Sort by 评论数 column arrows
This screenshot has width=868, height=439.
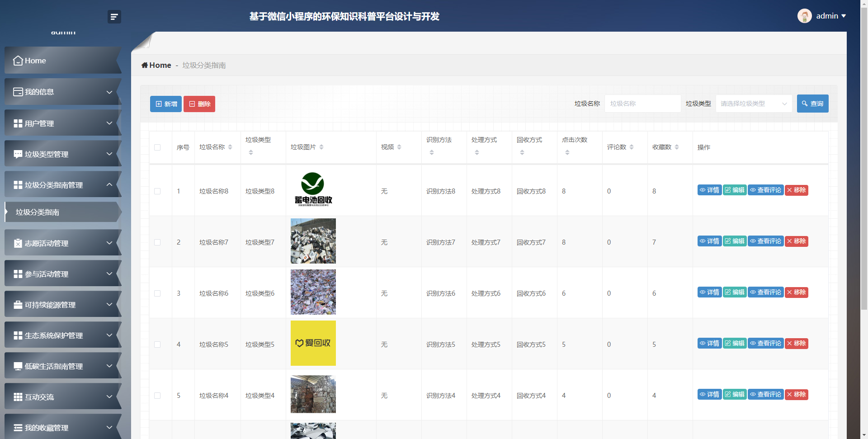(x=632, y=147)
